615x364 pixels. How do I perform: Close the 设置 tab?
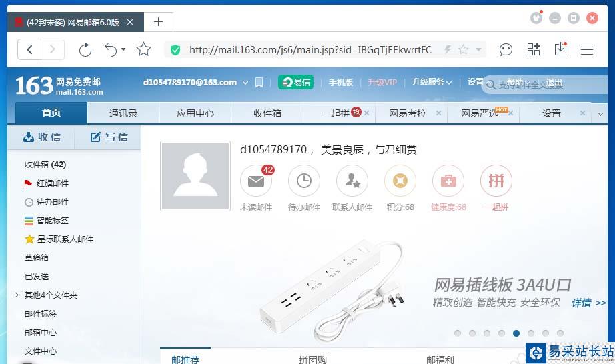click(582, 113)
